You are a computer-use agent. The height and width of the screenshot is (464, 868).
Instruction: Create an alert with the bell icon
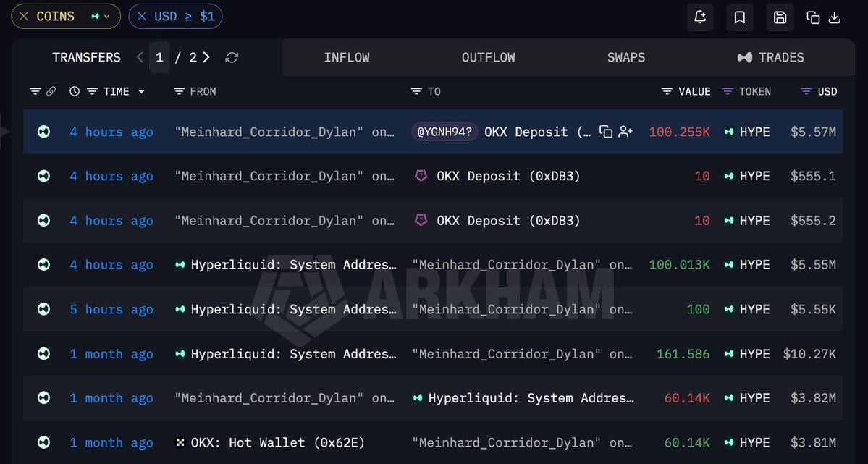[700, 17]
